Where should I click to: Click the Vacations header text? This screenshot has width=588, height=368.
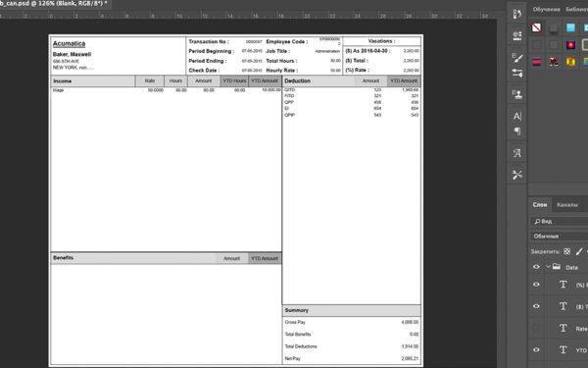coord(381,41)
